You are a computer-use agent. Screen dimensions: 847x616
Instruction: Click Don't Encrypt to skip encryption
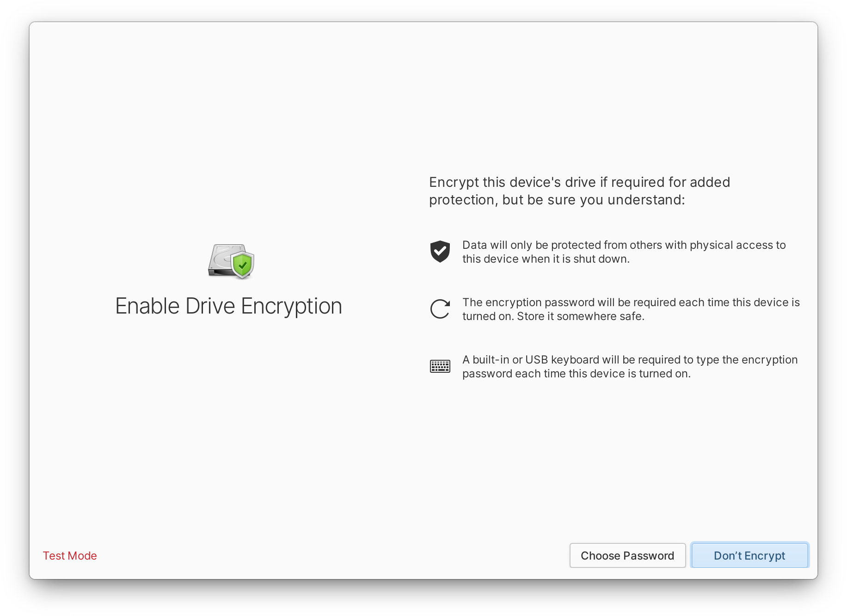(749, 555)
